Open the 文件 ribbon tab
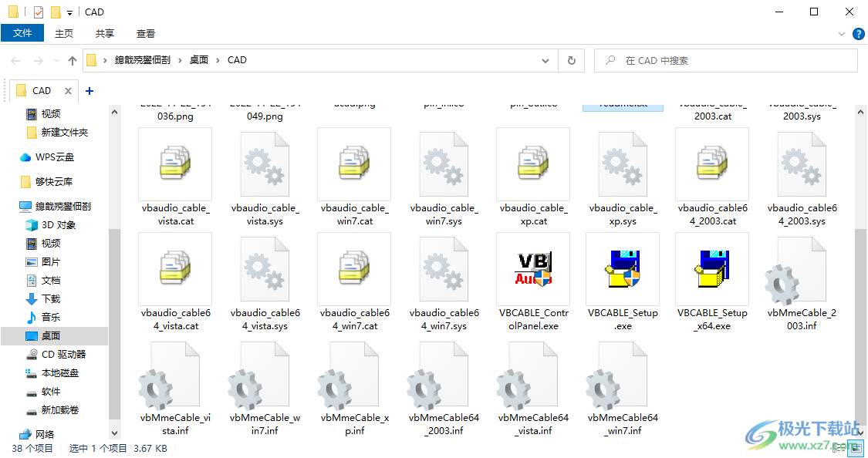Viewport: 868px width, 458px height. [x=22, y=33]
